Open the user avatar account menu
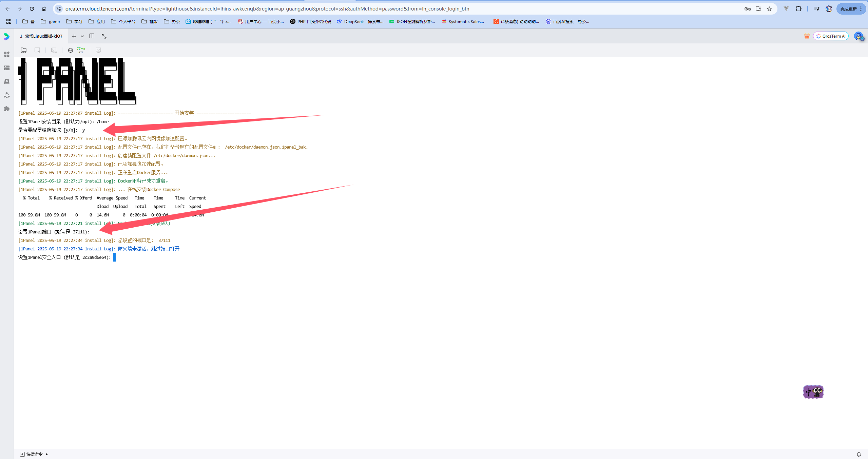868x459 pixels. point(859,36)
